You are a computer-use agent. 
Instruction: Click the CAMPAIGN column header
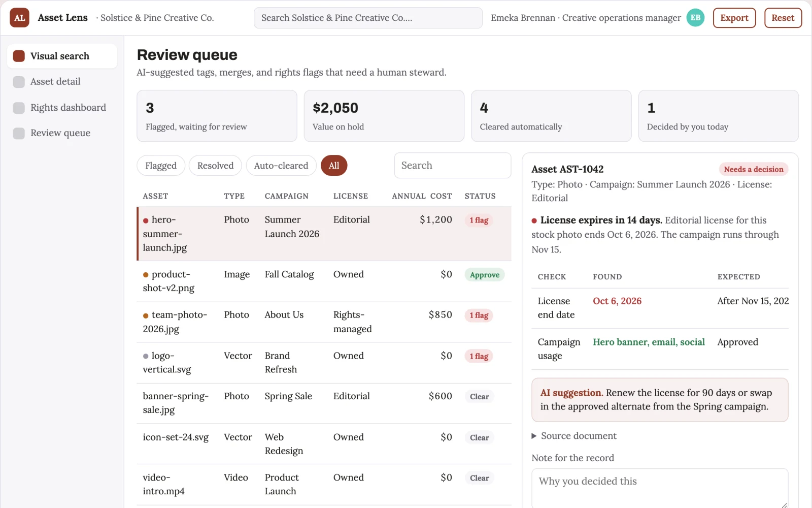(x=286, y=196)
